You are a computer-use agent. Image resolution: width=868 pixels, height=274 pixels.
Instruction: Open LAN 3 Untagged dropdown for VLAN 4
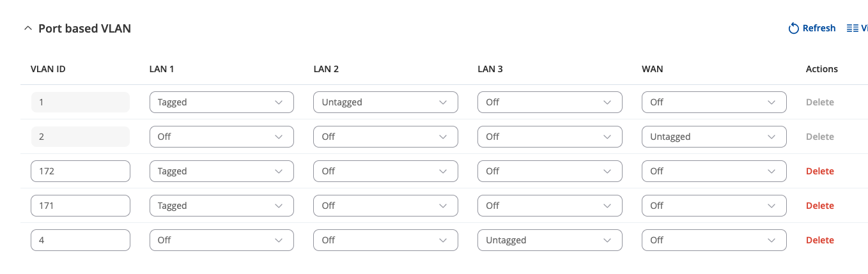(x=550, y=240)
